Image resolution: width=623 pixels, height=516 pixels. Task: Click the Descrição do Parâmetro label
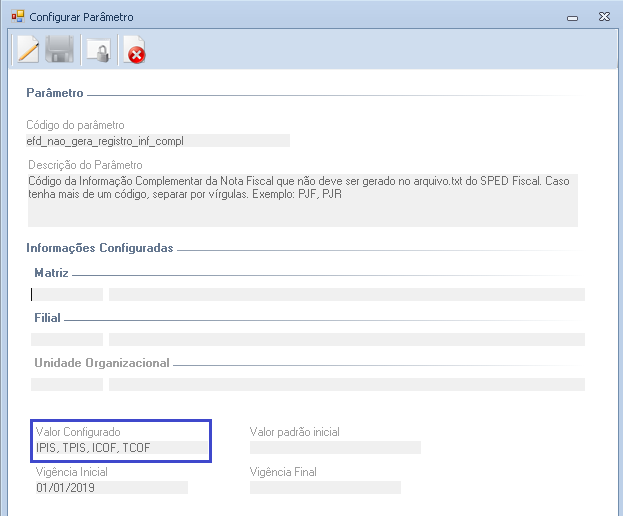click(x=85, y=165)
